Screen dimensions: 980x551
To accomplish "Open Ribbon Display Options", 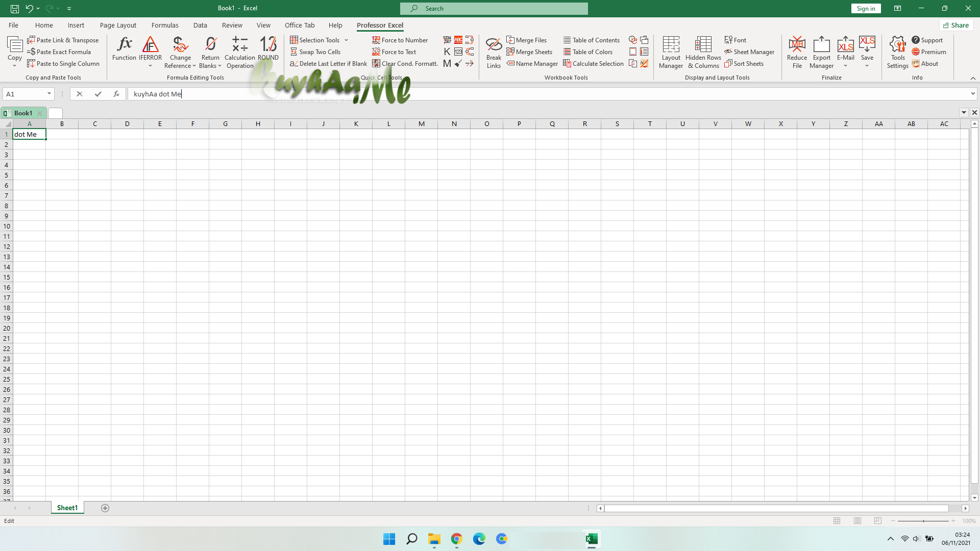I will (x=897, y=9).
